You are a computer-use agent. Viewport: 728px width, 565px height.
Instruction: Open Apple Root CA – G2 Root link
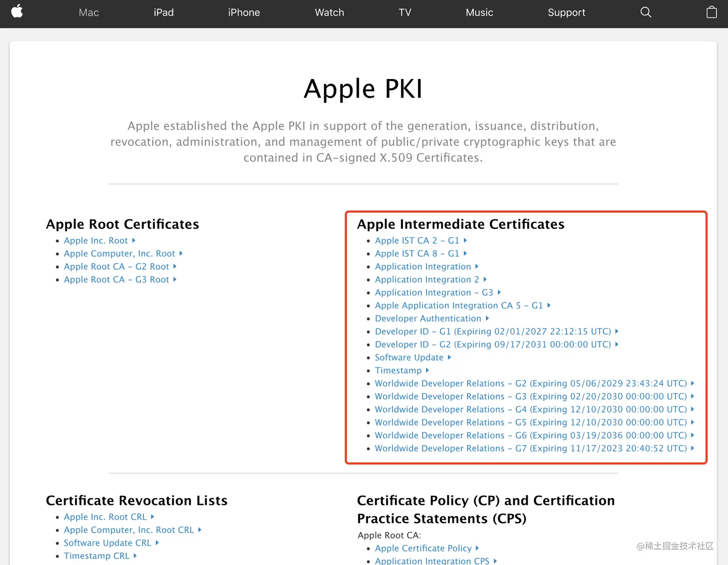[x=116, y=266]
